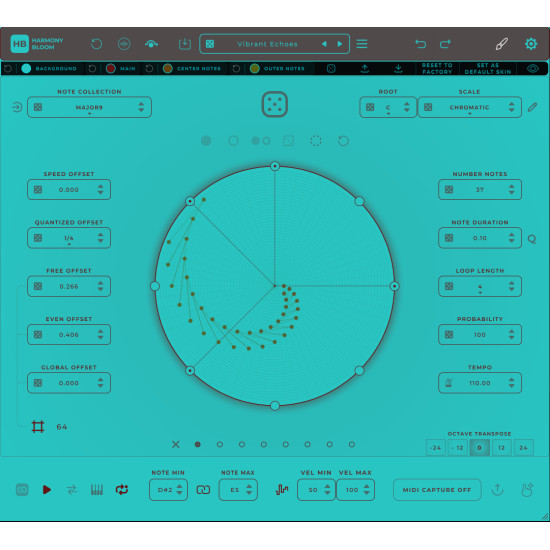550x550 pixels.
Task: Click the Center Notes color swatch
Action: point(168,68)
